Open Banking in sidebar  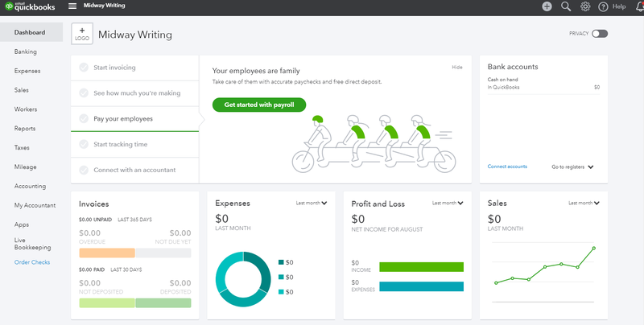point(26,51)
